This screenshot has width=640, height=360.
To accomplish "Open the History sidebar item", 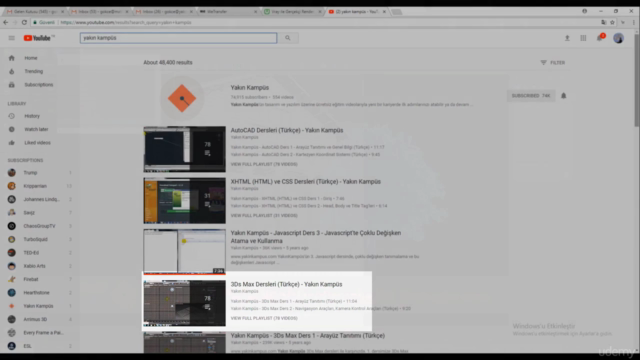I will [32, 116].
